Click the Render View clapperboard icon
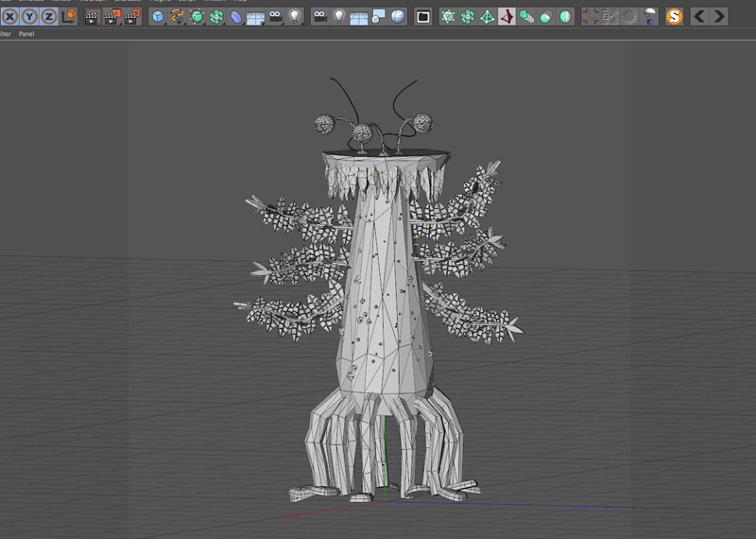Viewport: 756px width, 539px height. coord(92,17)
